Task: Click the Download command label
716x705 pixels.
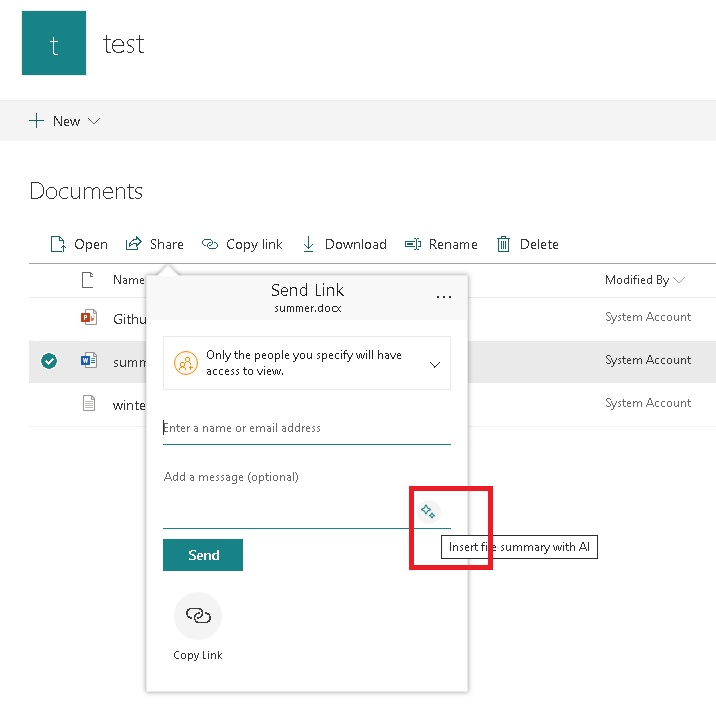Action: coord(356,244)
